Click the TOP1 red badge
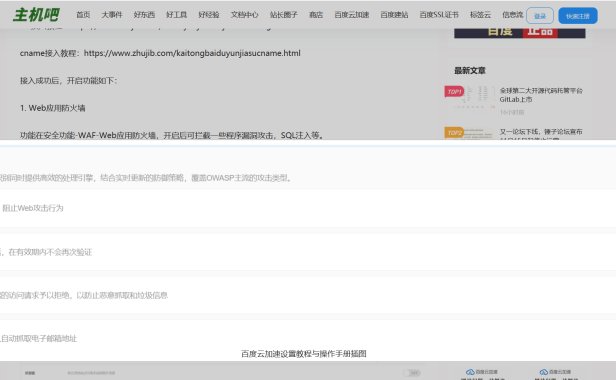 [x=455, y=92]
